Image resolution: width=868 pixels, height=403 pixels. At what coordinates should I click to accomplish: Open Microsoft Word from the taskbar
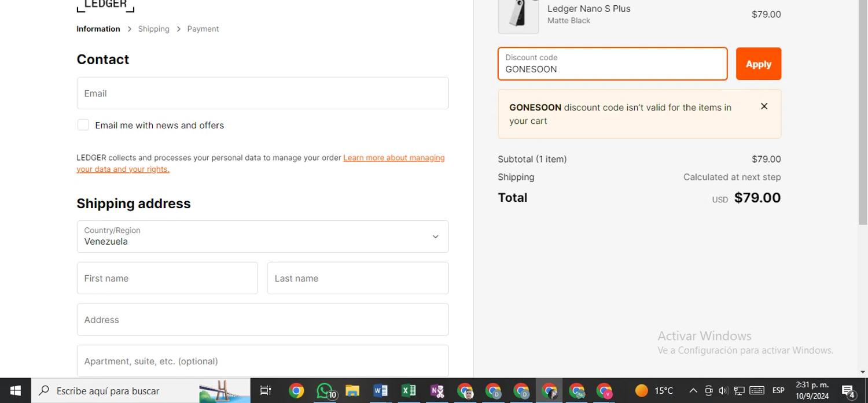(380, 391)
